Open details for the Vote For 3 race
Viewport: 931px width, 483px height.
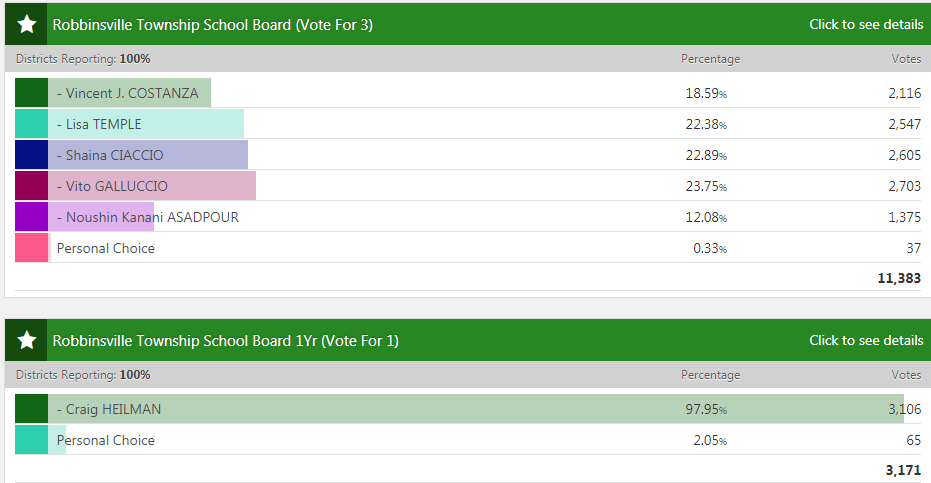[x=866, y=24]
